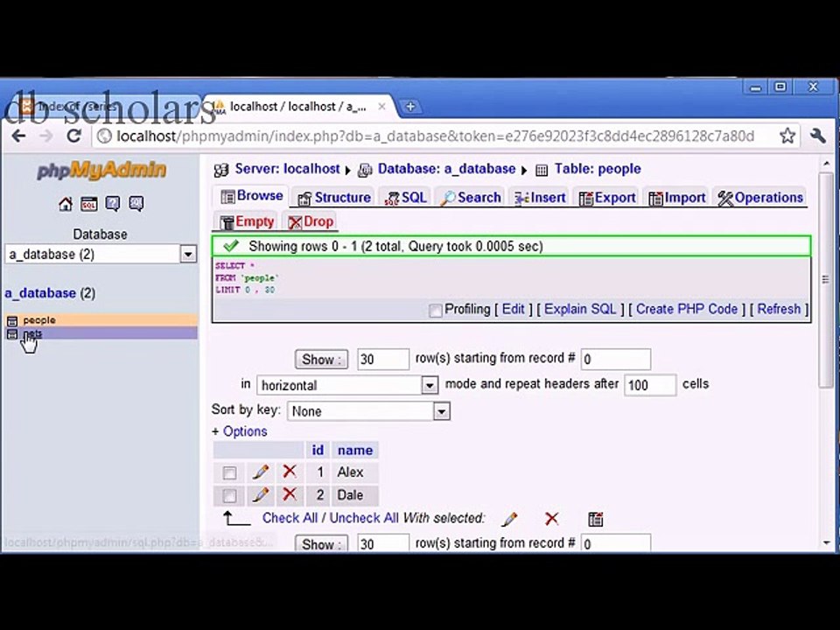Open the Import tab
The image size is (840, 630).
click(x=677, y=198)
